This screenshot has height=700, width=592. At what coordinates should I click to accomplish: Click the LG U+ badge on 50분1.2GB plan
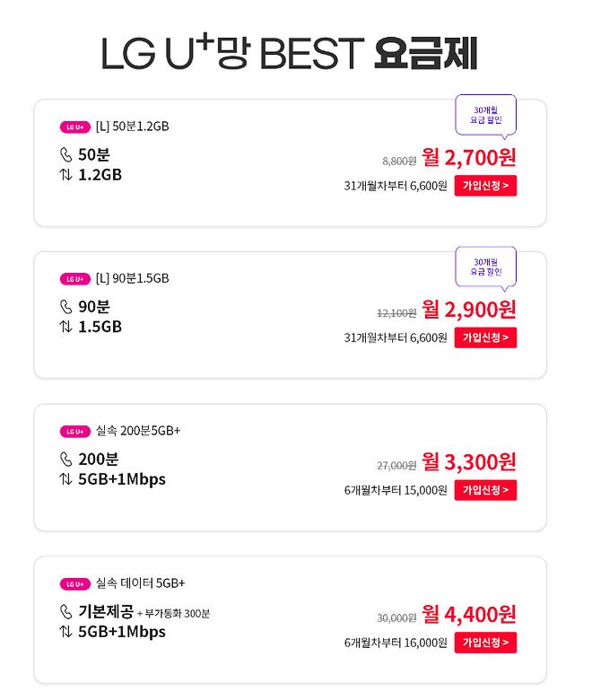(74, 127)
